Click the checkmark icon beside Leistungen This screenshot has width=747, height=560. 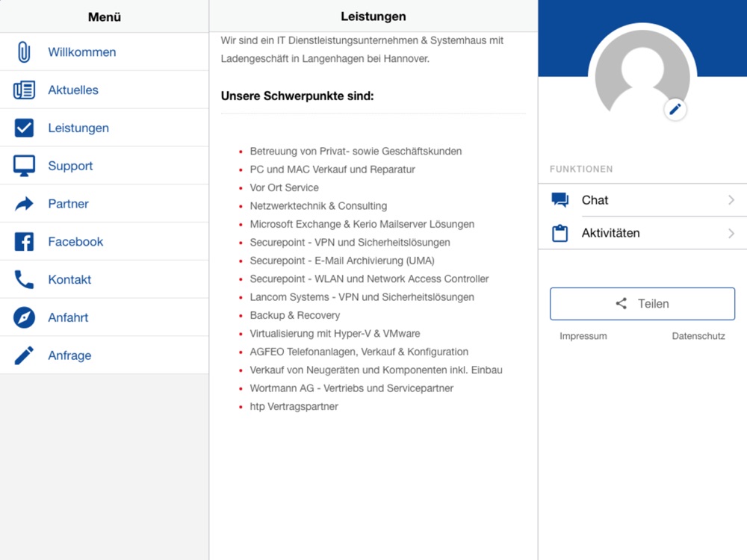coord(24,128)
